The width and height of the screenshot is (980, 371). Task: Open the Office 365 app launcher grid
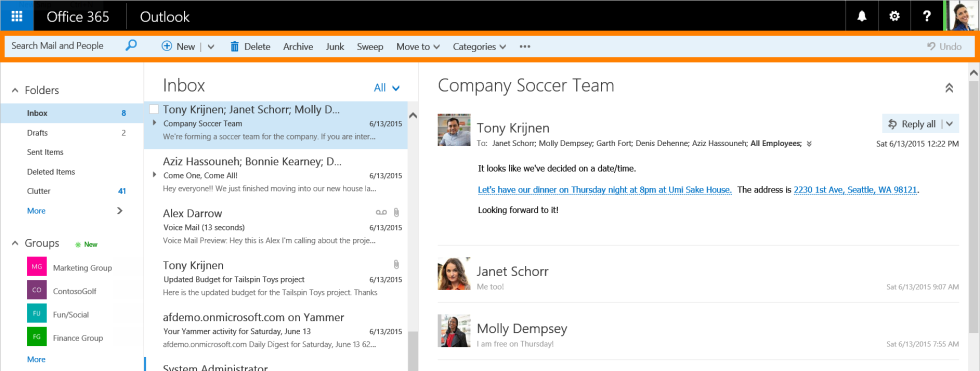(x=17, y=16)
